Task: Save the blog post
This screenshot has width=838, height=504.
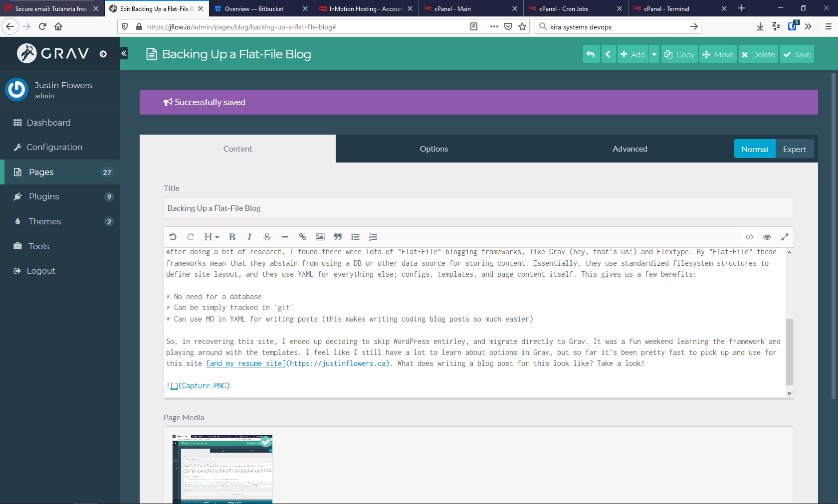Action: coord(797,54)
